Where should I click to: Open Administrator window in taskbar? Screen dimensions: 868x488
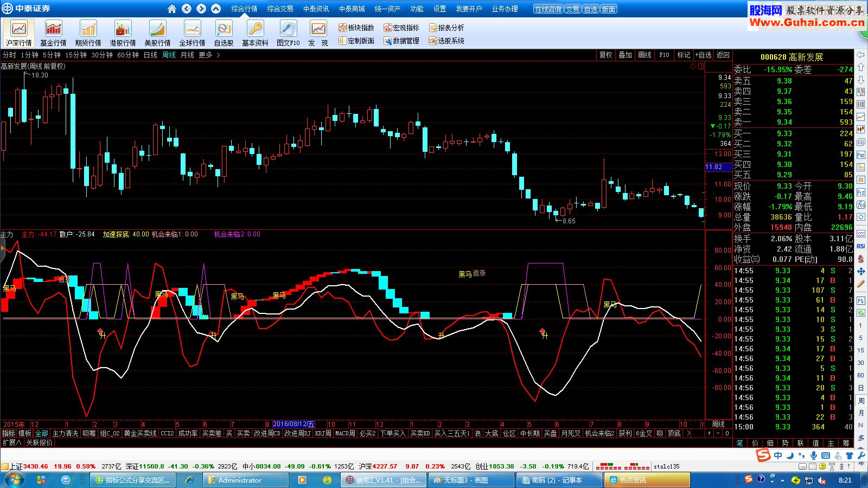pyautogui.click(x=245, y=480)
